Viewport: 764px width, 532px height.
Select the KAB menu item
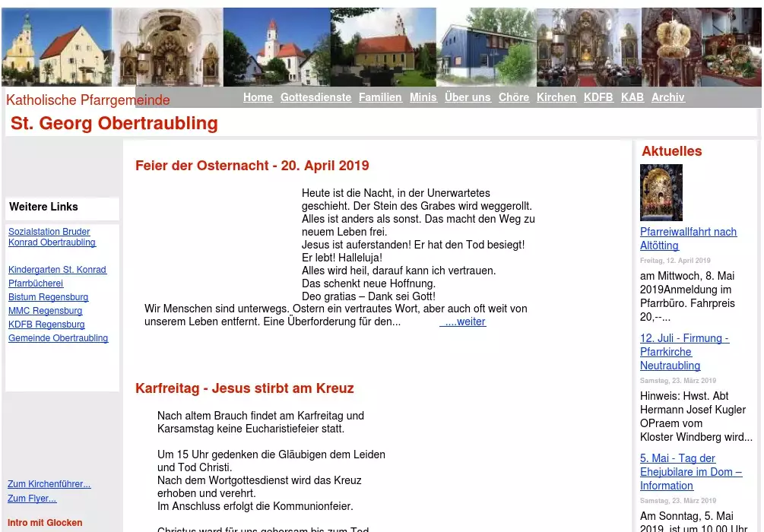(x=632, y=97)
